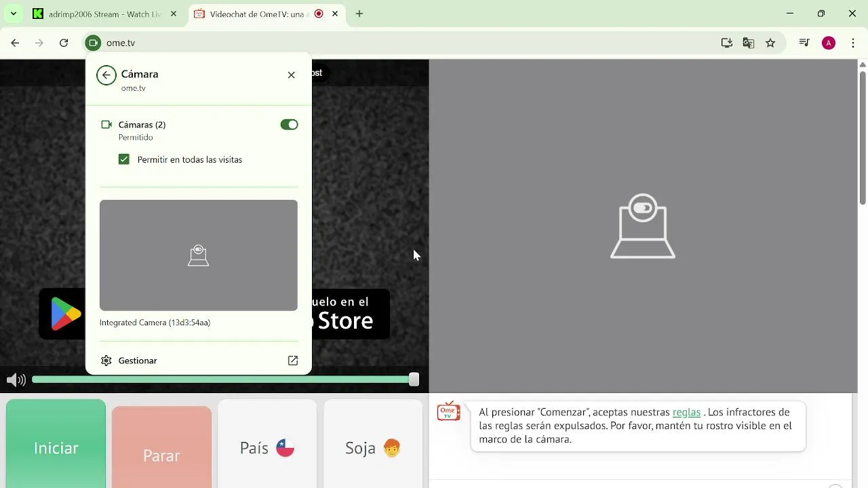The image size is (868, 488).
Task: Click the OmeTV logo in chat
Action: pos(448,411)
